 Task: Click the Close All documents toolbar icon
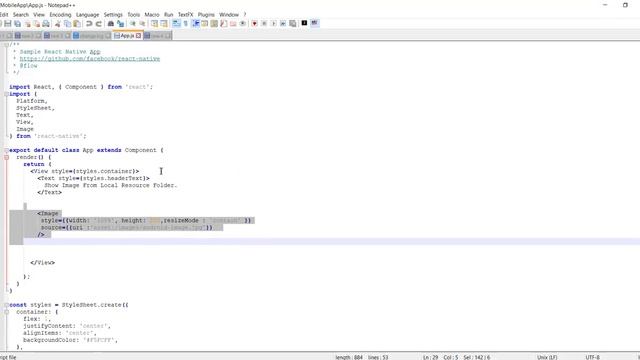37,24
